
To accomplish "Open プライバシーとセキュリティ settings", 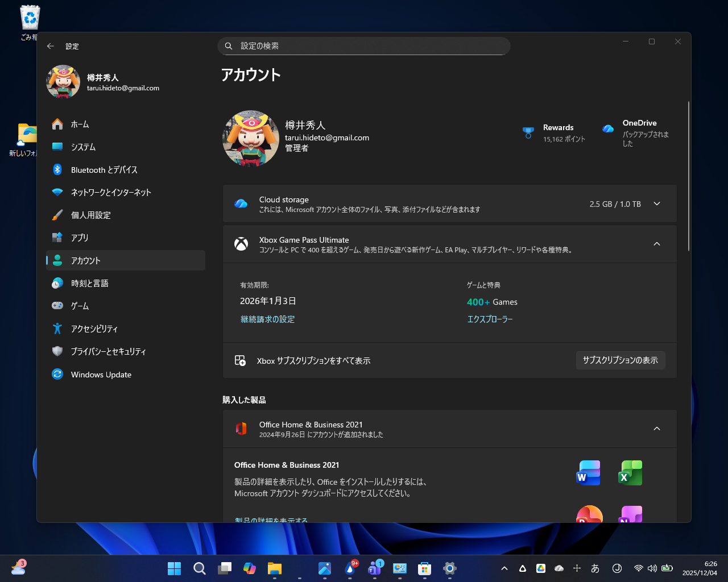I will (126, 351).
